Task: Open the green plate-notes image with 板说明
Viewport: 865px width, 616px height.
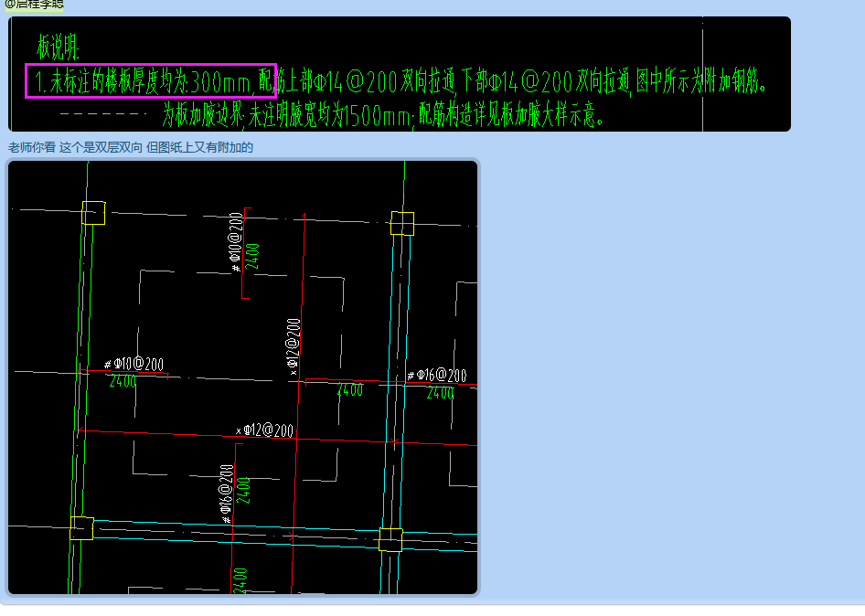Action: tap(400, 74)
